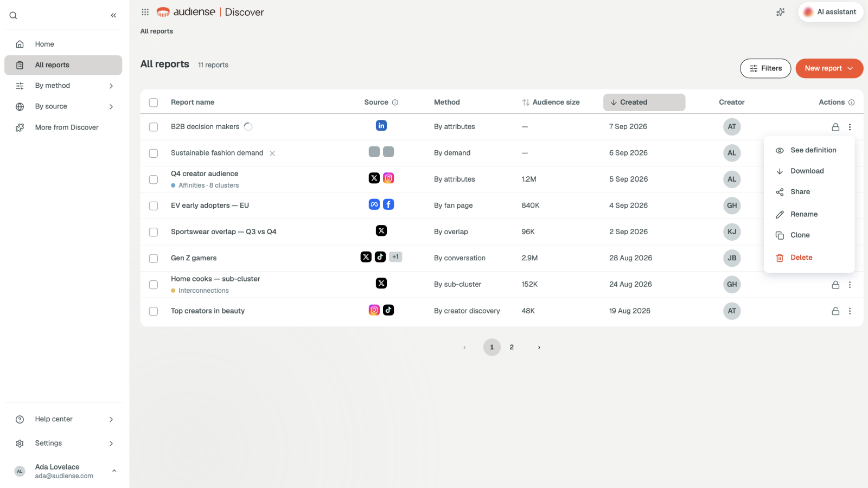868x488 pixels.
Task: Click the search magnifier icon in sidebar
Action: coord(14,15)
